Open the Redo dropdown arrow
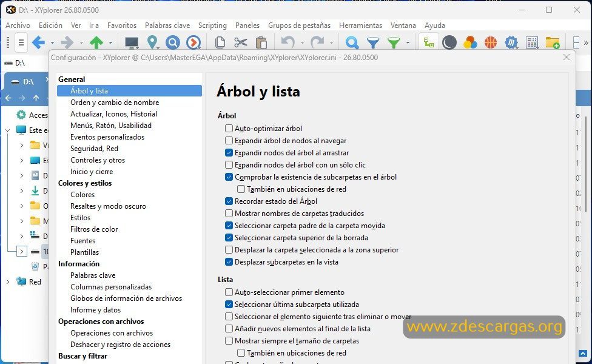This screenshot has width=592, height=364. (x=331, y=42)
